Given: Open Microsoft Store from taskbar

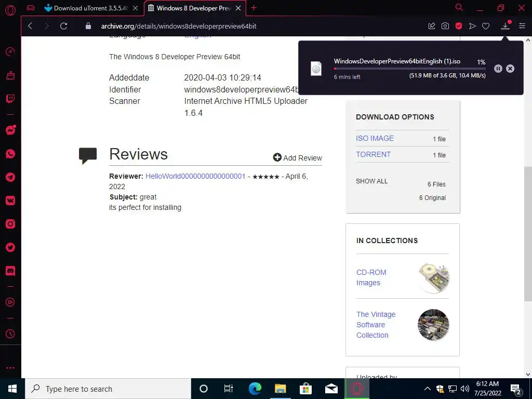Looking at the screenshot, I should (305, 389).
